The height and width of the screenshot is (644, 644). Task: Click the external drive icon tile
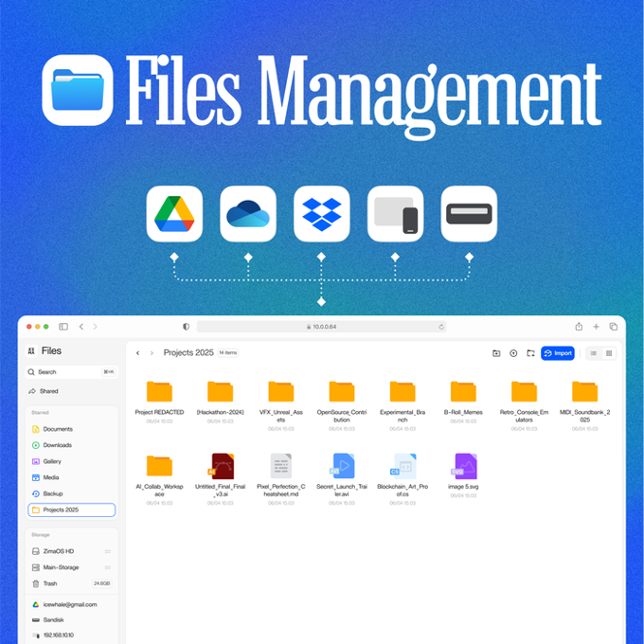pyautogui.click(x=469, y=214)
